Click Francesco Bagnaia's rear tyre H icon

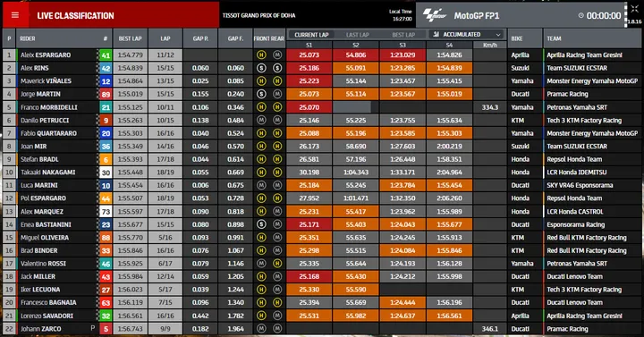(x=277, y=302)
